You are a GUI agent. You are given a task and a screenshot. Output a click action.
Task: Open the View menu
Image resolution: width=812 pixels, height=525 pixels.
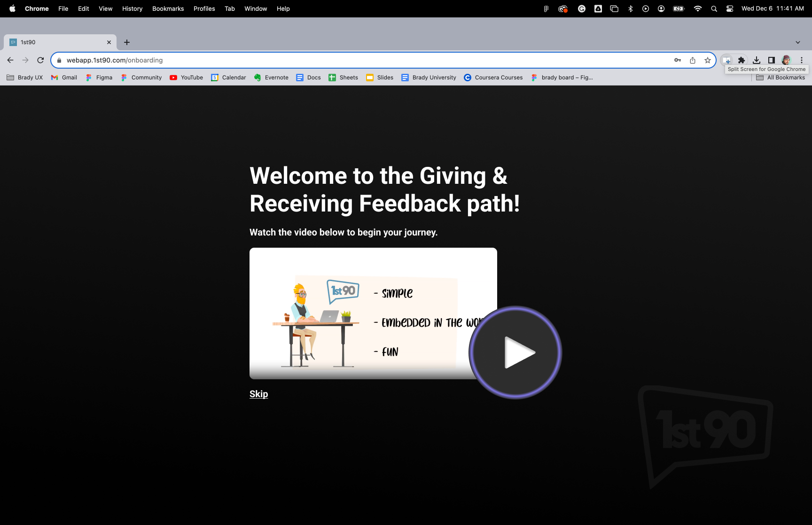106,8
